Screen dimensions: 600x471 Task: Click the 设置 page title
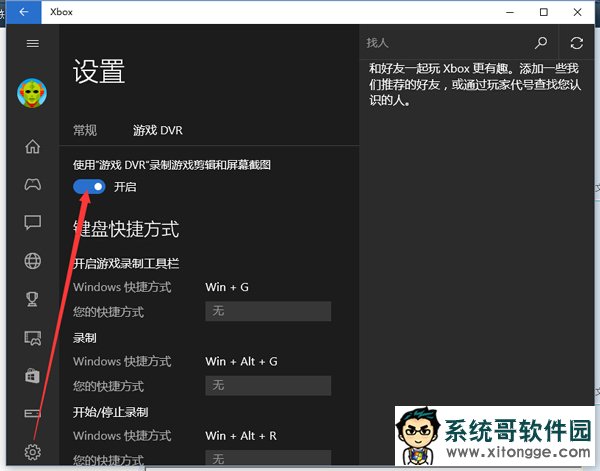coord(99,72)
